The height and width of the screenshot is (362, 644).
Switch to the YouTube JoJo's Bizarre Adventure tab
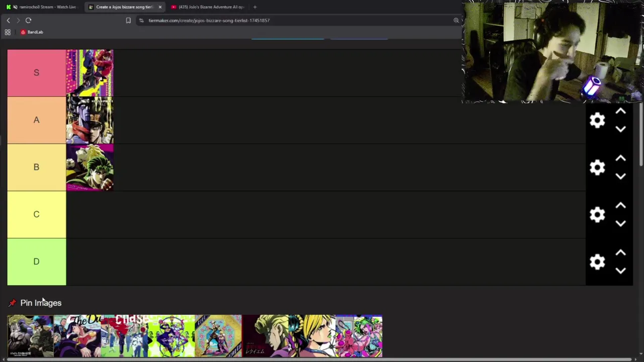207,7
